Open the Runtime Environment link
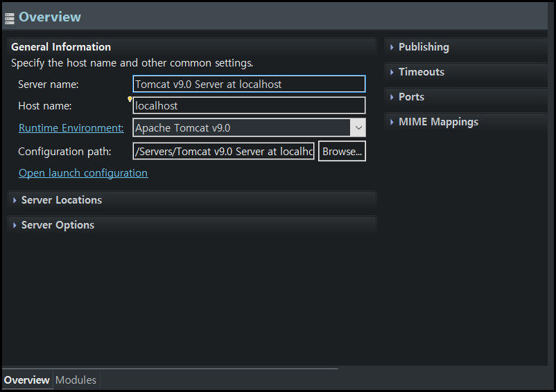 (x=71, y=128)
